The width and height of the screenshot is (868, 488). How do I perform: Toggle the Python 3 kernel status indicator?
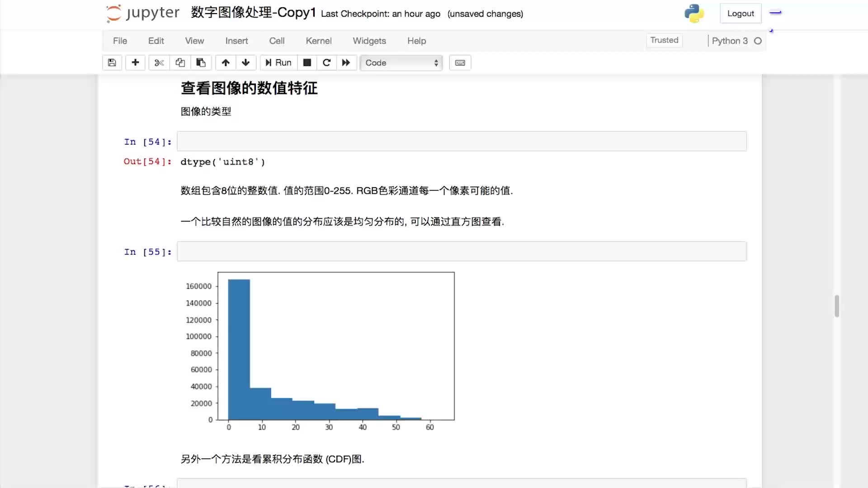click(x=758, y=41)
